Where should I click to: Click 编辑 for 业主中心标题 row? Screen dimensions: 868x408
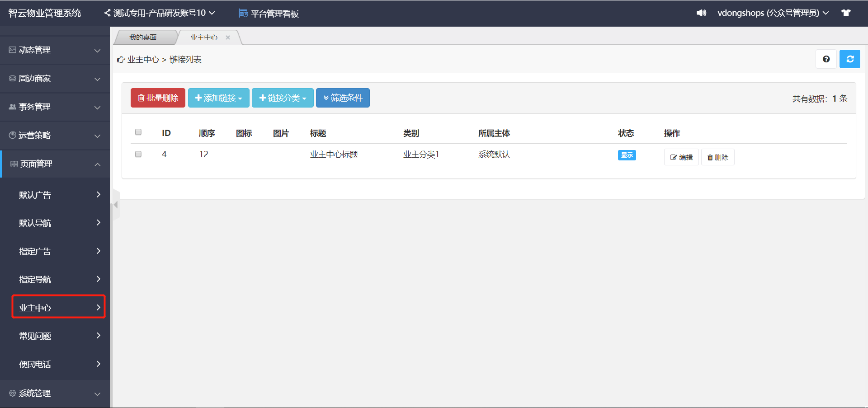tap(681, 157)
